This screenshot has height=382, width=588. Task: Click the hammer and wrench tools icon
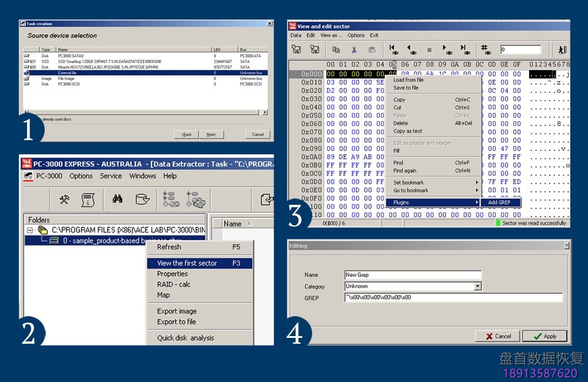coord(65,200)
